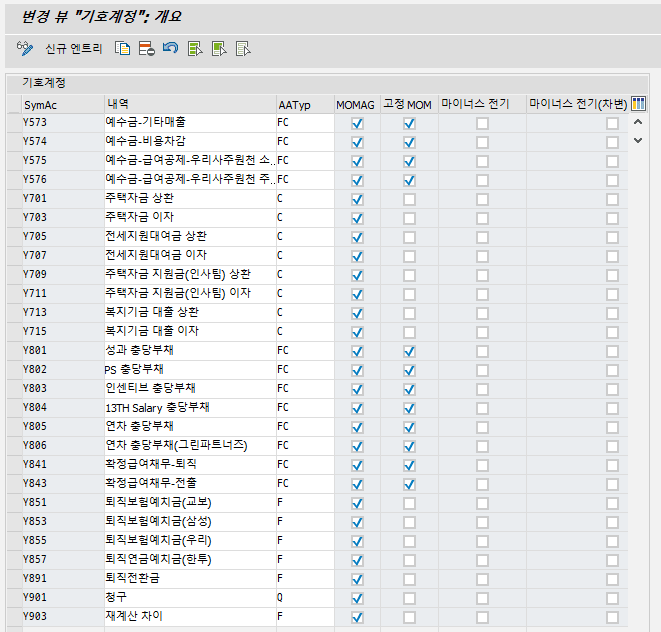Select the 내역 field of row Y802

(x=188, y=369)
